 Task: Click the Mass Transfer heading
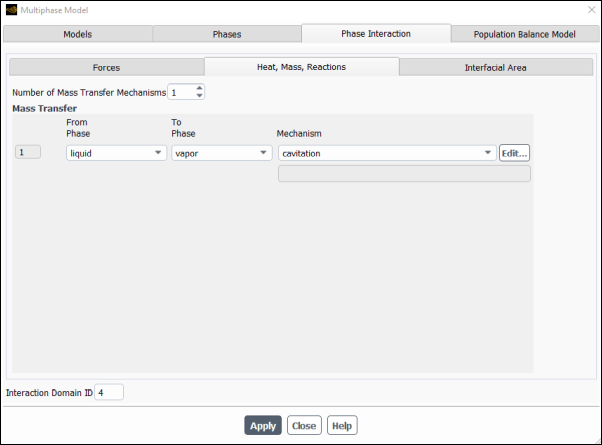[x=45, y=108]
